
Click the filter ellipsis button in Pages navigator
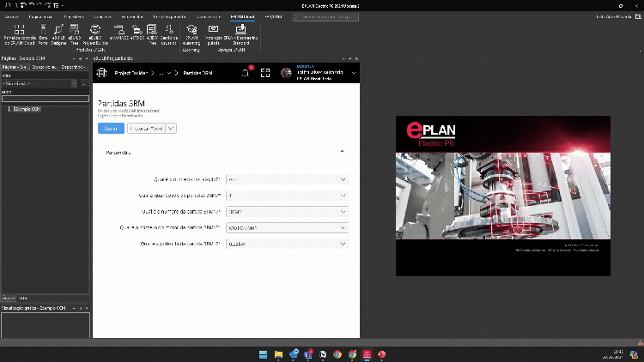coord(84,83)
